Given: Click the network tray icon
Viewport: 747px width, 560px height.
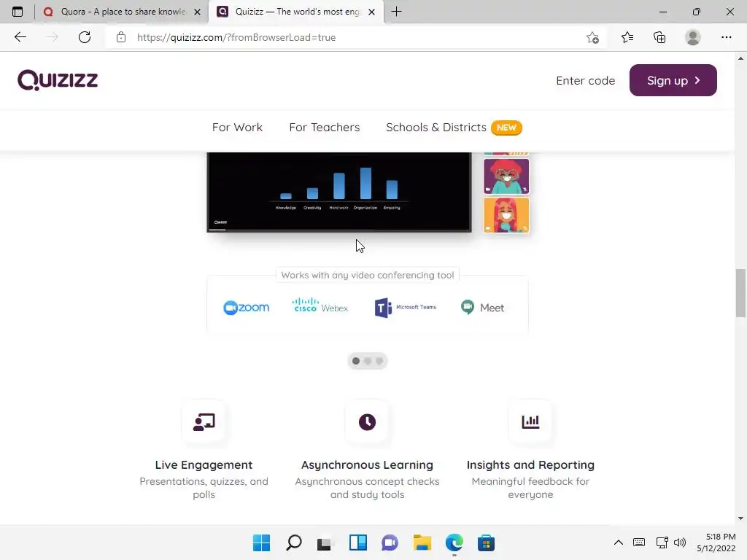Looking at the screenshot, I should click(662, 542).
